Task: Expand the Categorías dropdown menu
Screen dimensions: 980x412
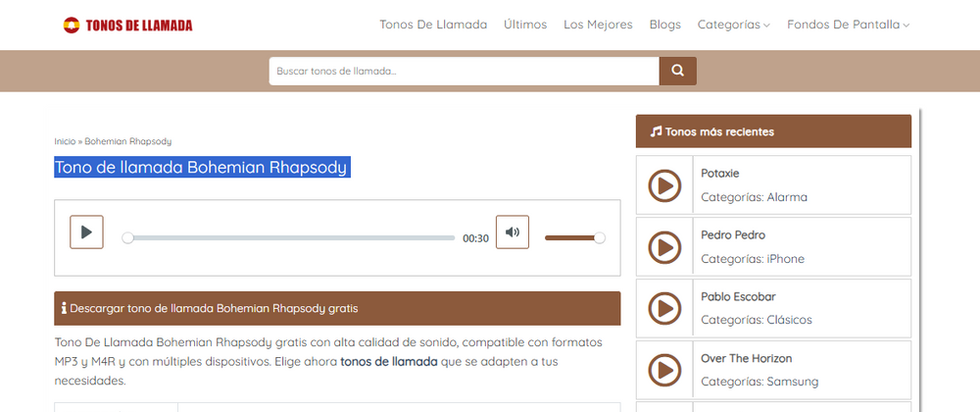Action: (733, 25)
